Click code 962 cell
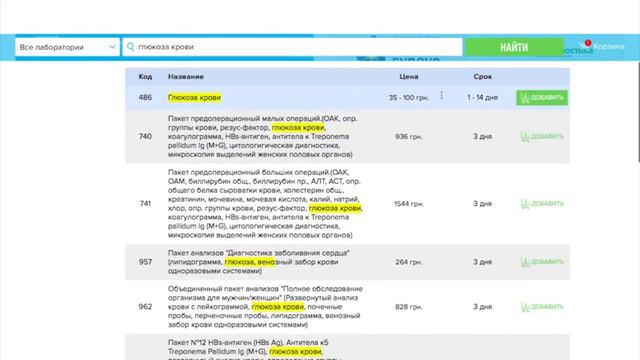Screen dimensions: 640x360 tap(145, 307)
